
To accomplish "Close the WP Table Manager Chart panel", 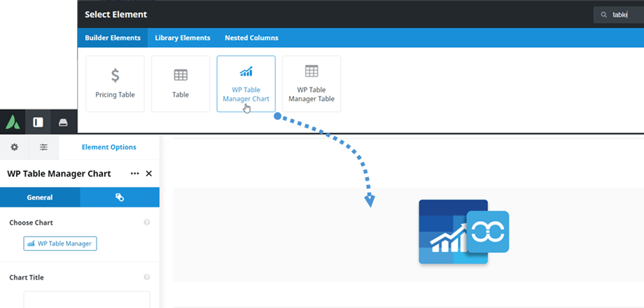I will point(149,174).
